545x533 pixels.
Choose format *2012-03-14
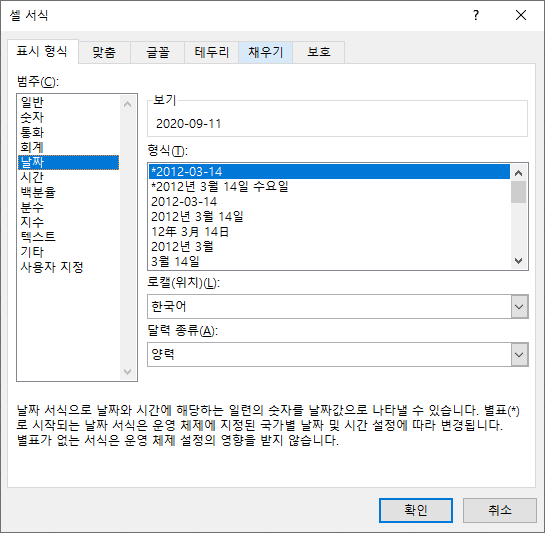tap(329, 172)
